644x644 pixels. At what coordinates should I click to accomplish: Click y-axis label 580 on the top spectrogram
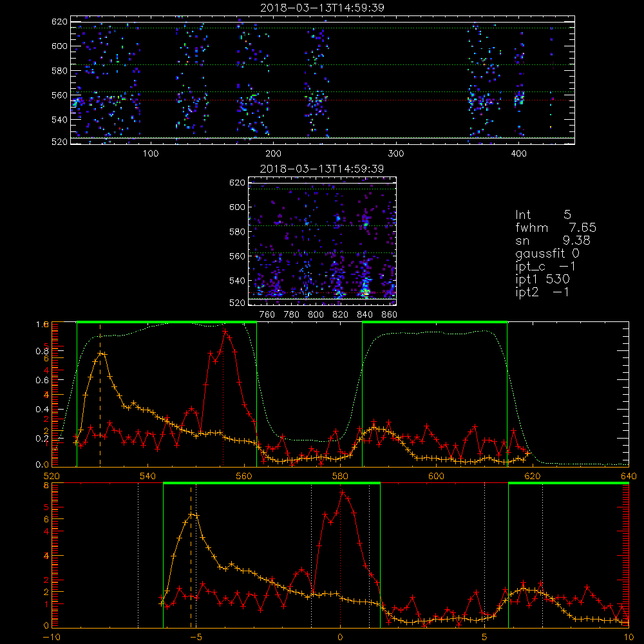point(59,71)
